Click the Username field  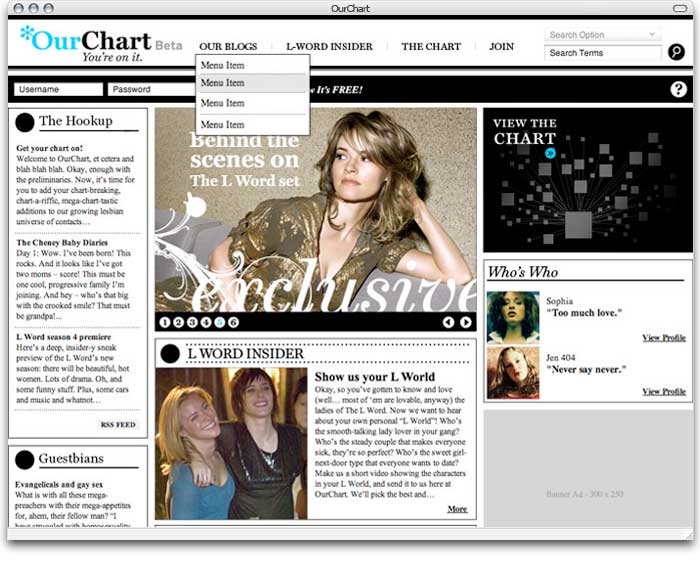click(x=58, y=89)
